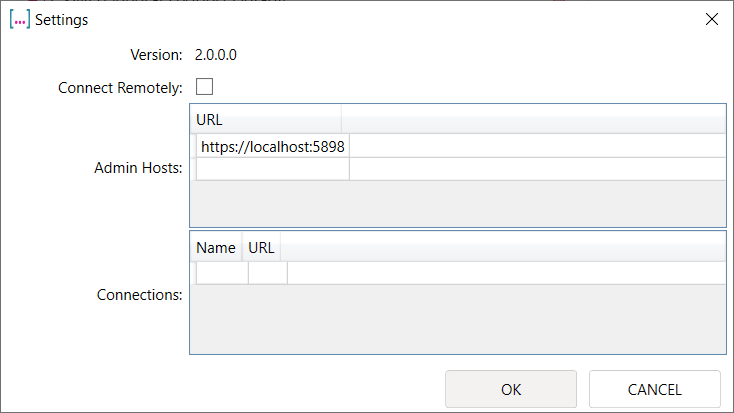Enable the Connect Remotely checkbox
The height and width of the screenshot is (413, 734).
point(204,86)
